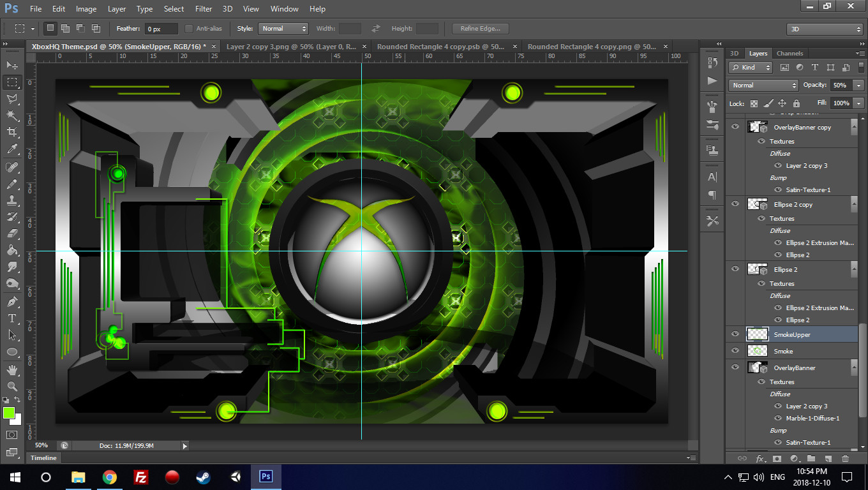
Task: Open the Character panel icon
Action: [713, 177]
